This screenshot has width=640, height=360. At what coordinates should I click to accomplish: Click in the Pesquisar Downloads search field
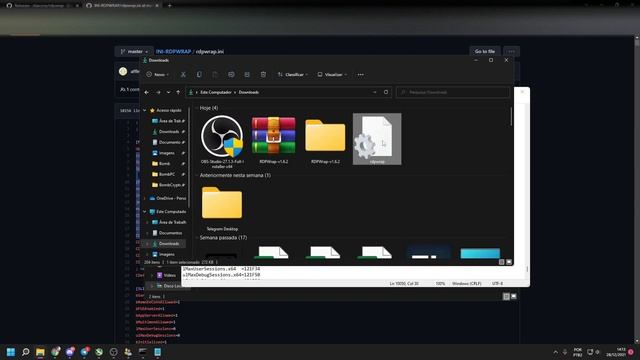(x=453, y=92)
